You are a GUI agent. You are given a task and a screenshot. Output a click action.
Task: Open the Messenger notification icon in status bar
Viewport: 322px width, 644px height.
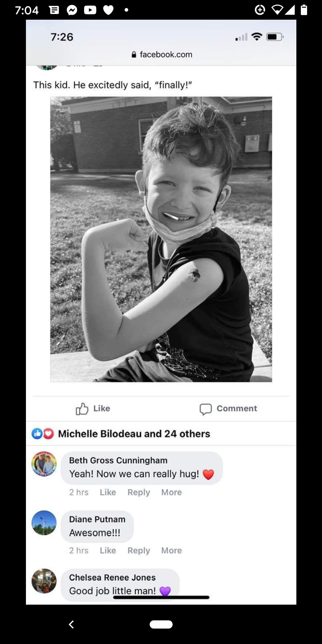coord(72,10)
